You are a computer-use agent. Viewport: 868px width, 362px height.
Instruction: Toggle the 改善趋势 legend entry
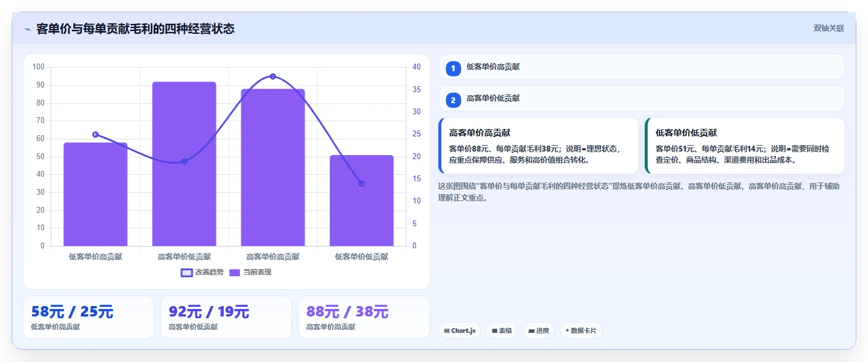point(202,272)
